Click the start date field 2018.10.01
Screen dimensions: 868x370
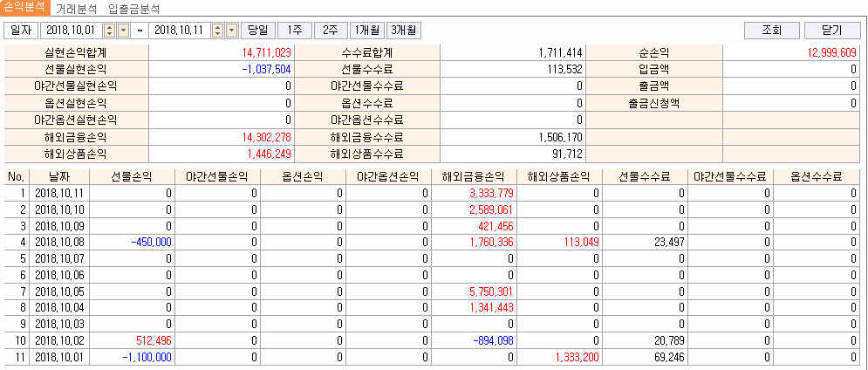[69, 31]
